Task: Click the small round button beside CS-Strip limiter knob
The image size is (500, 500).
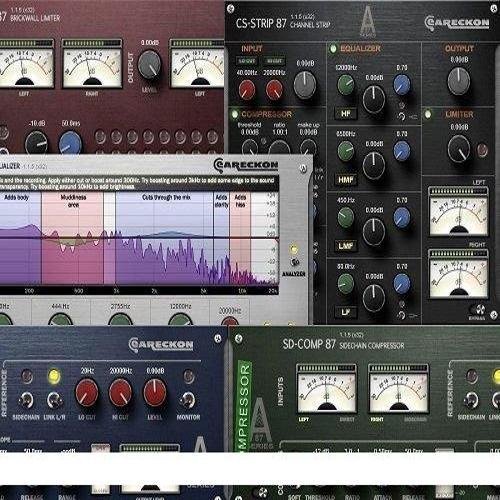Action: point(482,149)
